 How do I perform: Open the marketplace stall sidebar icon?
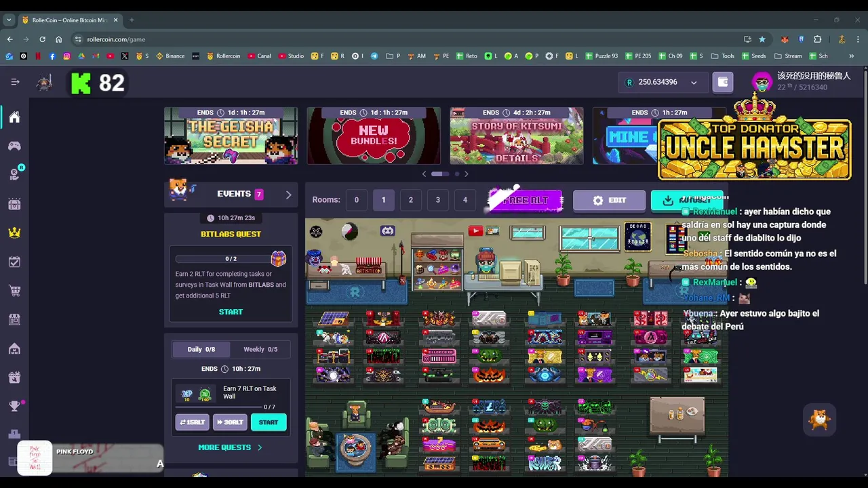click(14, 319)
